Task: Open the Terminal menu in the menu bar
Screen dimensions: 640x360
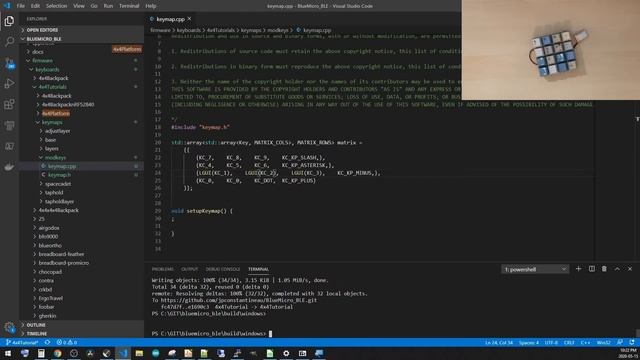Action: pos(129,6)
